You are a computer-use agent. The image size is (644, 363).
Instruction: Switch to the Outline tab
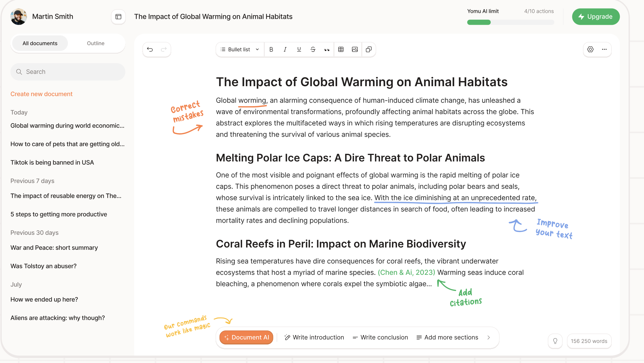96,43
